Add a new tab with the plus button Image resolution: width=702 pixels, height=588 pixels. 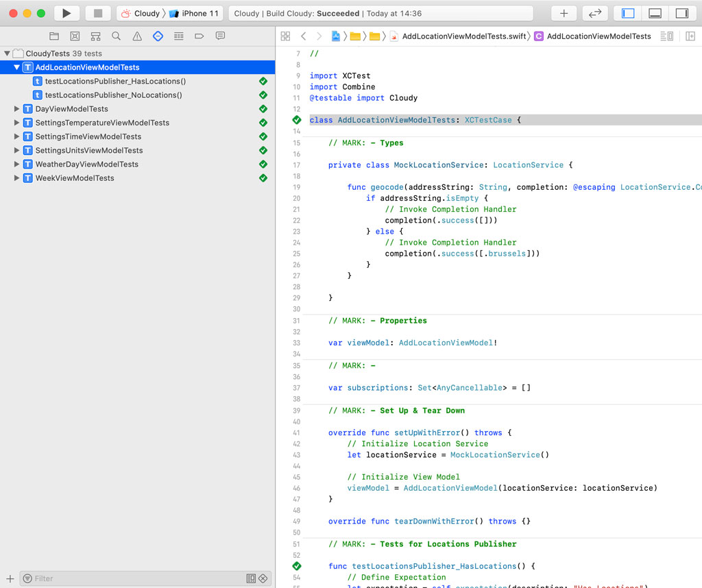[x=564, y=12]
